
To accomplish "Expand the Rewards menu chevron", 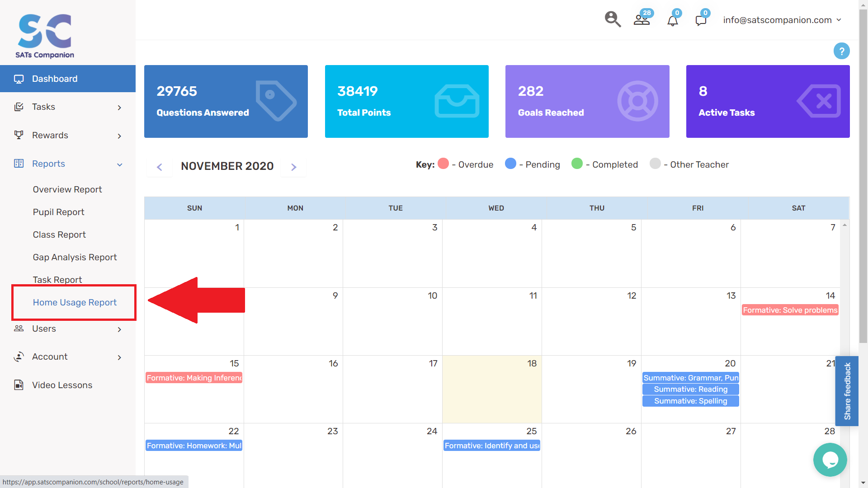I will tap(119, 136).
